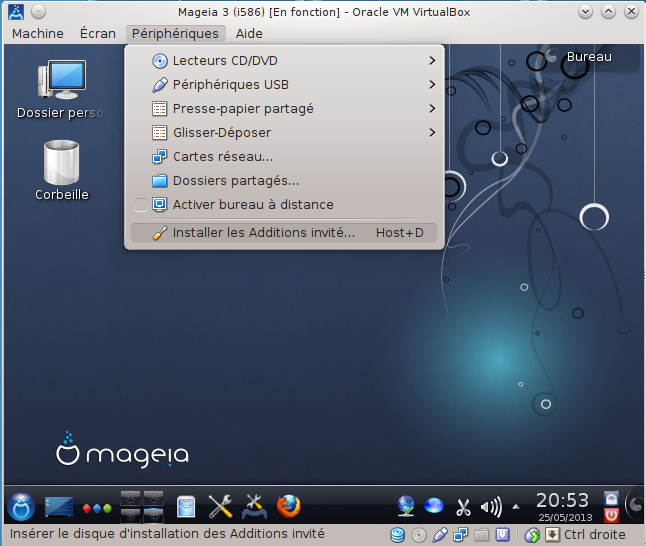Open Cartes réseau settings entry
Image resolution: width=646 pixels, height=546 pixels.
point(284,157)
